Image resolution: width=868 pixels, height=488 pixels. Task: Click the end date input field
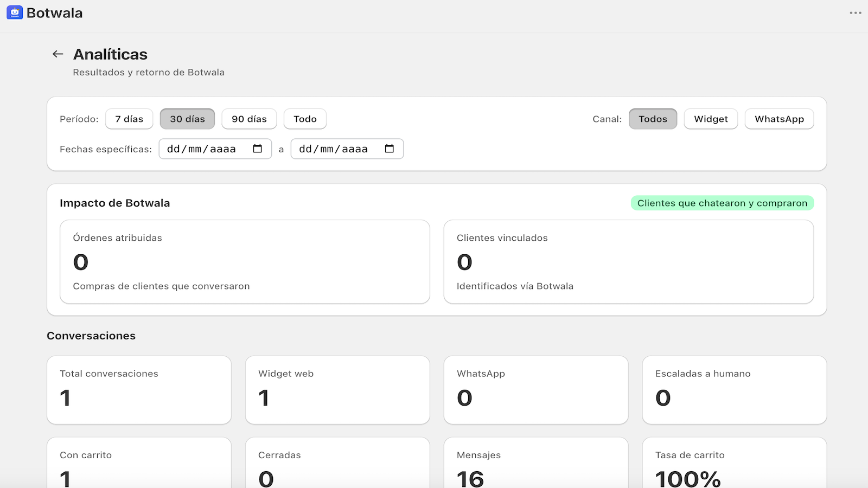coord(347,149)
